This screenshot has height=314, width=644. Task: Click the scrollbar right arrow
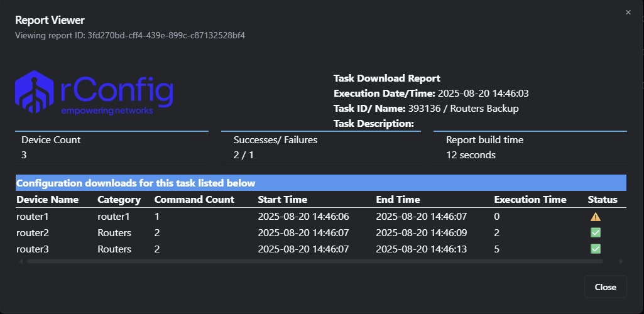point(621,261)
